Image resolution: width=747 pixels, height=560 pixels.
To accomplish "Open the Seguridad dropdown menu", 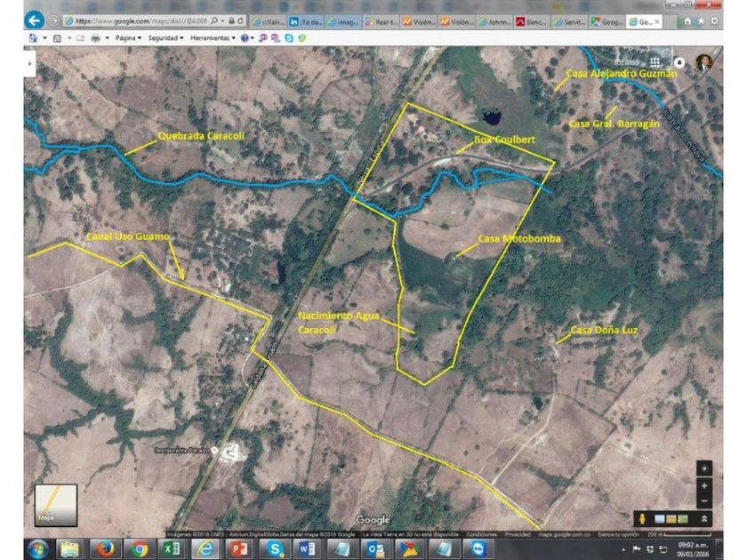I will pyautogui.click(x=165, y=38).
